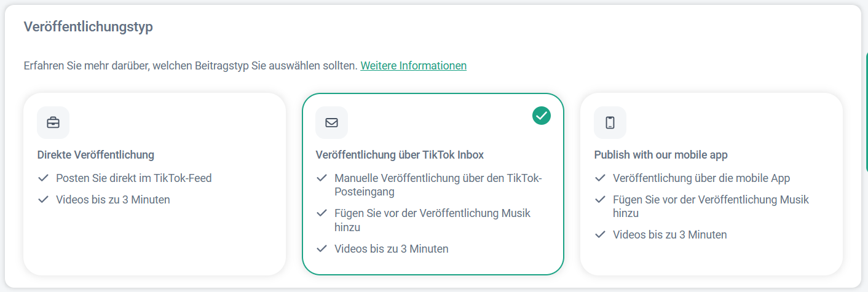Click 'Fügen Sie vor der Veröffentlichung Musik hinzu' in mobile app card
This screenshot has height=292, width=868.
tap(711, 206)
